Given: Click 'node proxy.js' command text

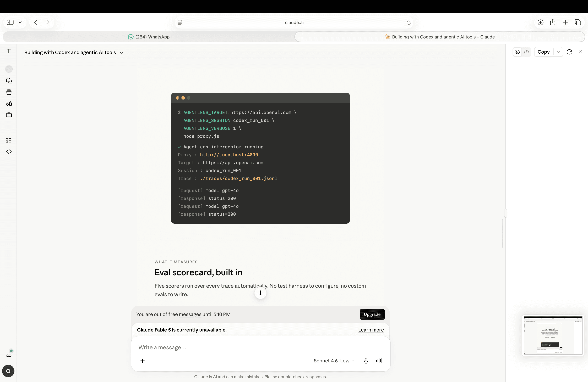Looking at the screenshot, I should click(x=201, y=136).
